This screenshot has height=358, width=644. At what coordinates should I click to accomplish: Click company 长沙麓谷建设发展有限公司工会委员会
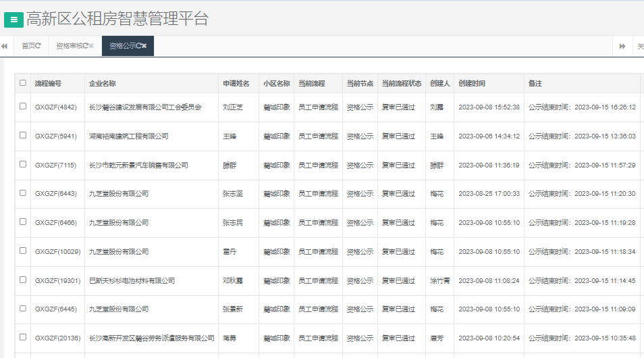point(145,107)
